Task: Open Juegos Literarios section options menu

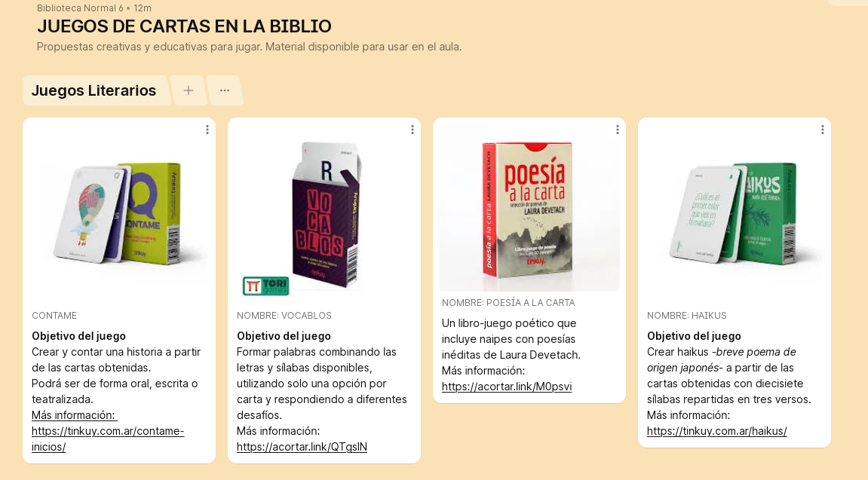Action: coord(224,90)
